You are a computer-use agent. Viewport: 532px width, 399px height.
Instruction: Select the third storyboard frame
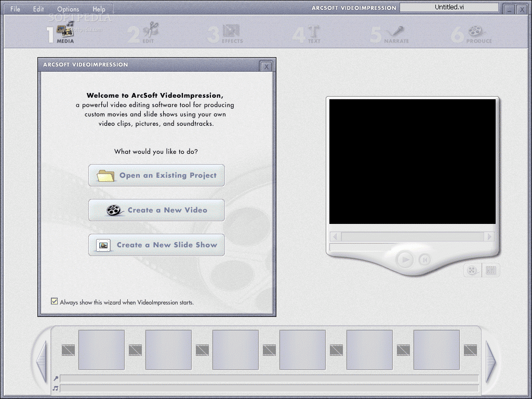[235, 350]
